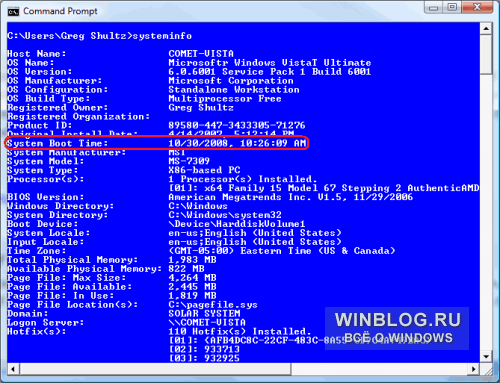Image resolution: width=500 pixels, height=383 pixels.
Task: Click the System Model MS-7309 value
Action: pos(189,161)
